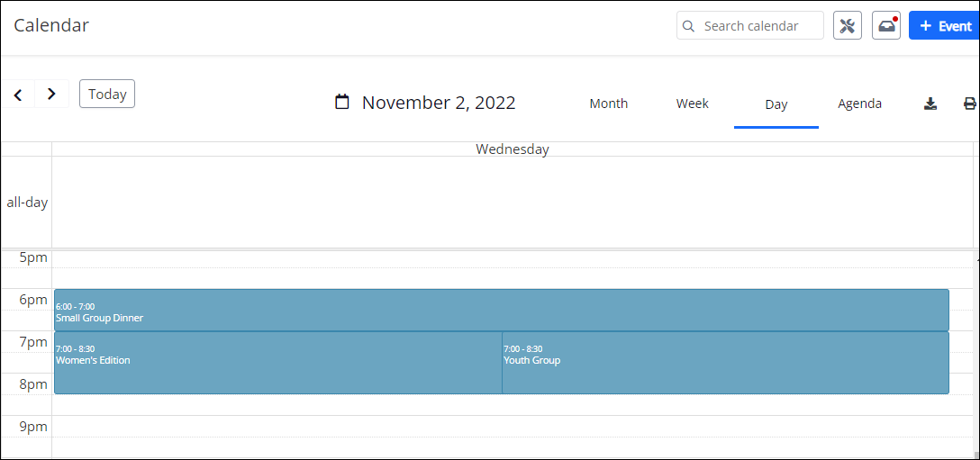Click the empty all-day event row
This screenshot has width=980, height=460.
tap(512, 203)
